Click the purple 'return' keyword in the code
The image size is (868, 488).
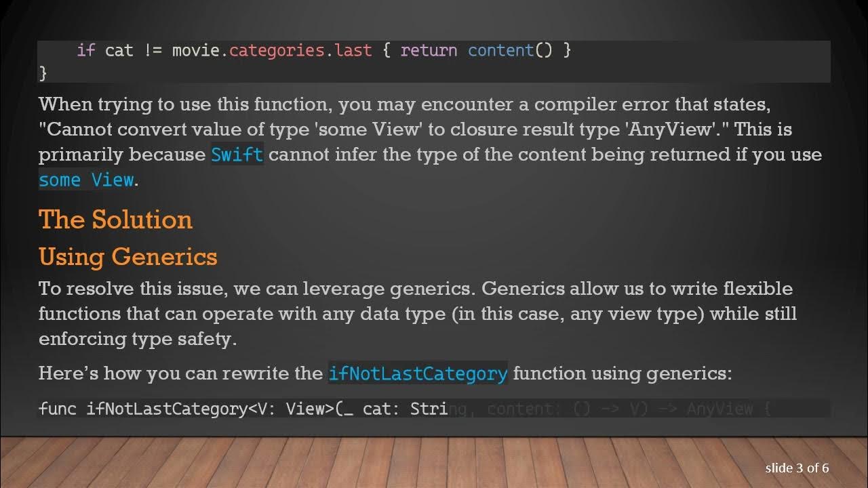429,51
